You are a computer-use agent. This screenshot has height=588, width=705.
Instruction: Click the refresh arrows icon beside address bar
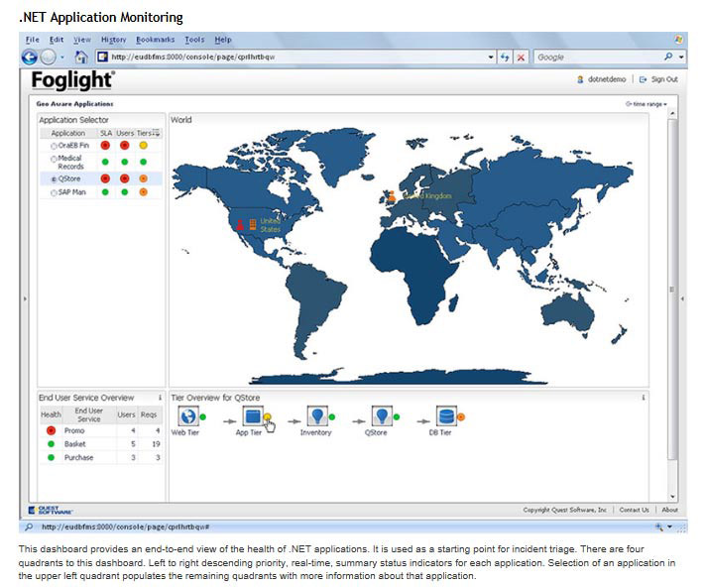505,58
